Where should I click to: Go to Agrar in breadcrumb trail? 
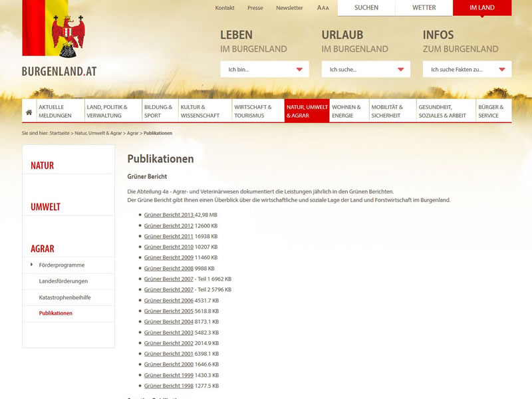pyautogui.click(x=132, y=133)
